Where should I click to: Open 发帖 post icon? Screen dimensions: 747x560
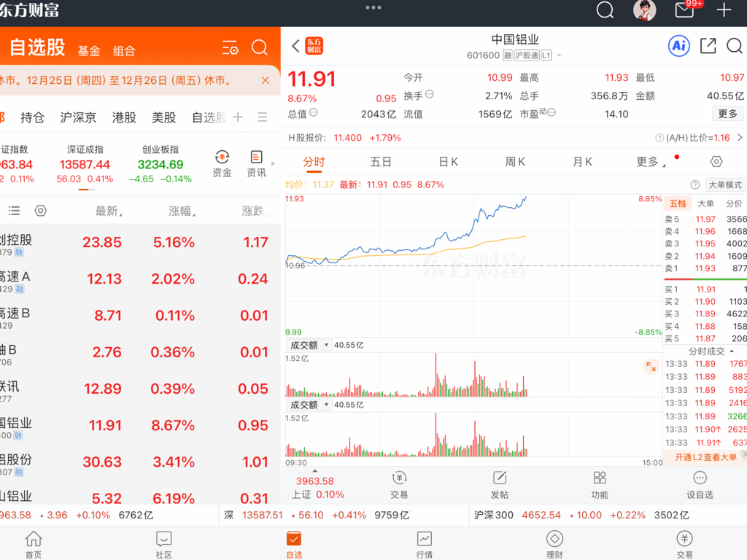coord(499,485)
